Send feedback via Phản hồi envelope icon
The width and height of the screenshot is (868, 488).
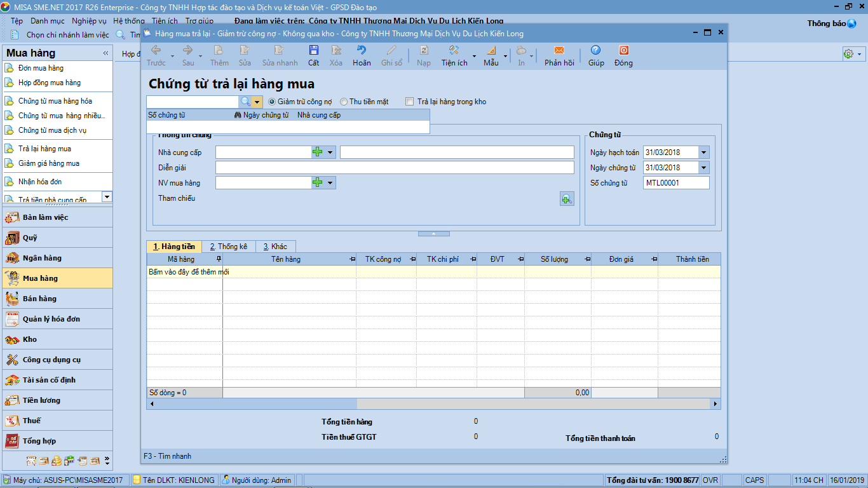click(x=559, y=50)
